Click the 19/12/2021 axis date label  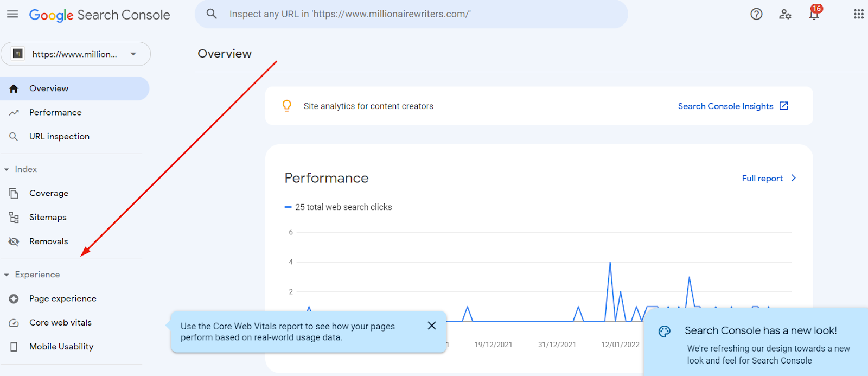(493, 345)
